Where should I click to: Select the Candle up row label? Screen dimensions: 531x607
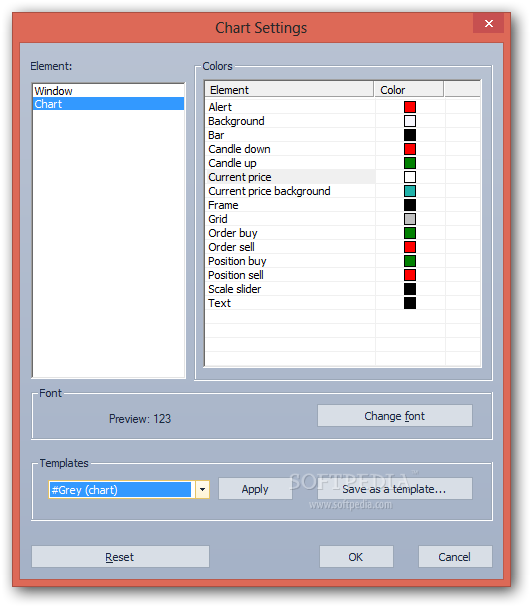[x=232, y=163]
